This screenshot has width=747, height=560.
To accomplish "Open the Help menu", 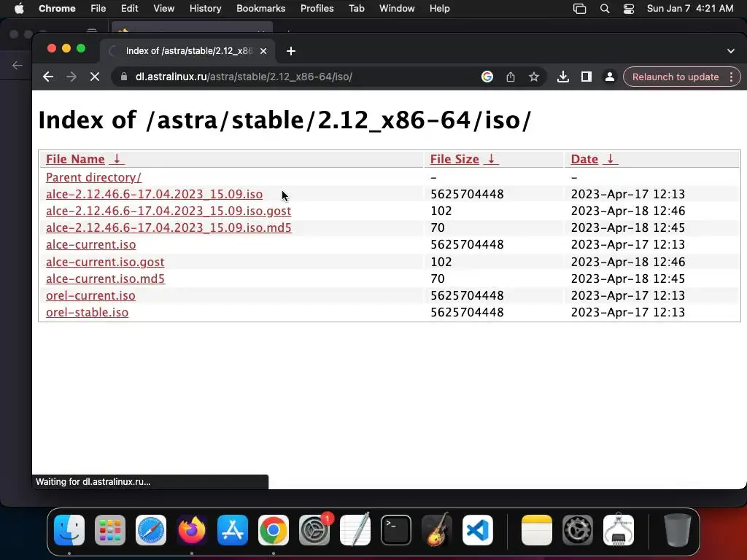I will point(439,9).
